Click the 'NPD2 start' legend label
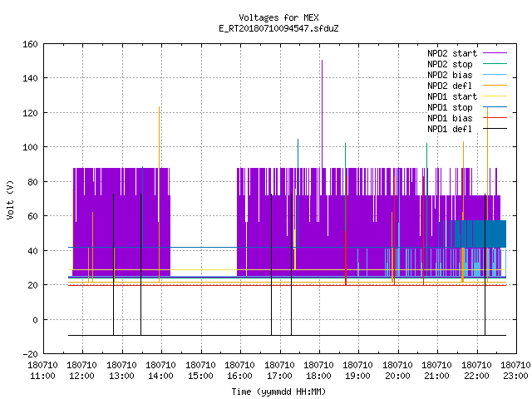This screenshot has width=532, height=399. coord(452,53)
